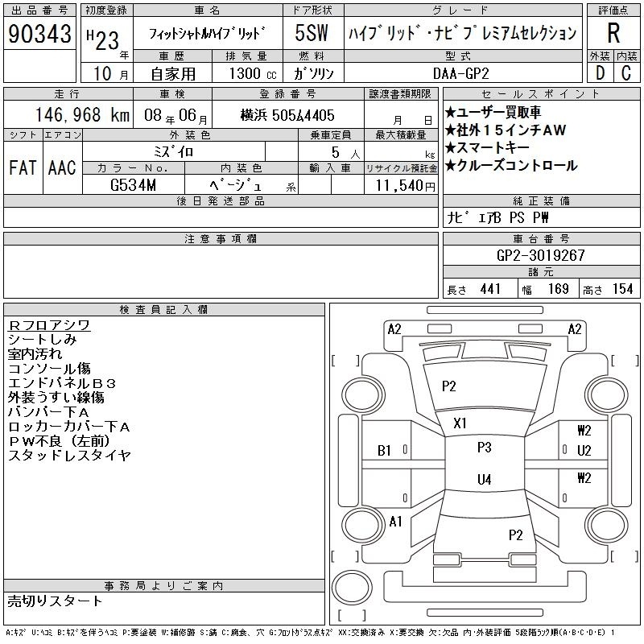Click the 売切りスタート notice text
The image size is (644, 644).
56,601
